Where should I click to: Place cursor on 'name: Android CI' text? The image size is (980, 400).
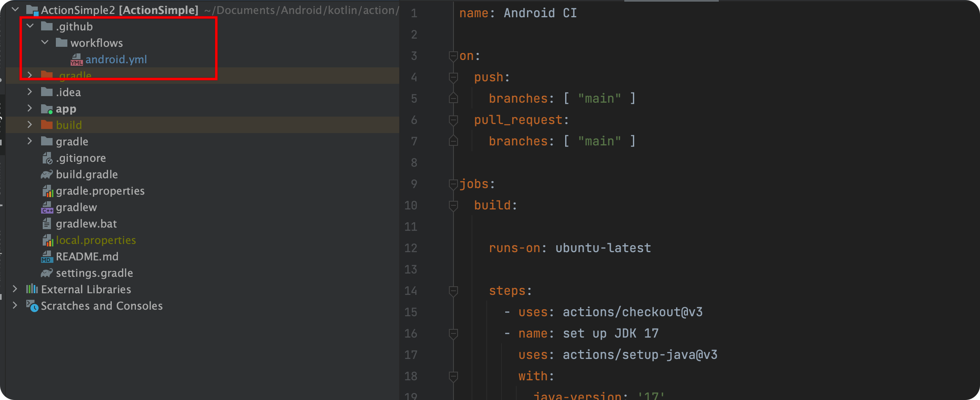pos(518,13)
